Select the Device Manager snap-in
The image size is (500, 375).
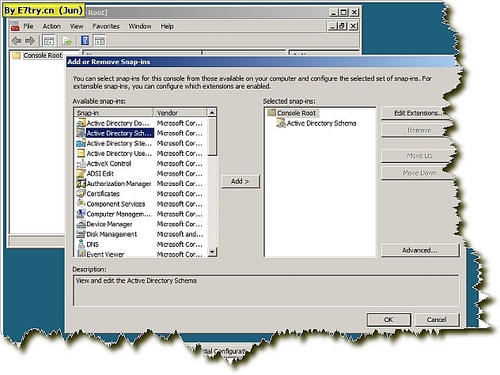coord(109,224)
